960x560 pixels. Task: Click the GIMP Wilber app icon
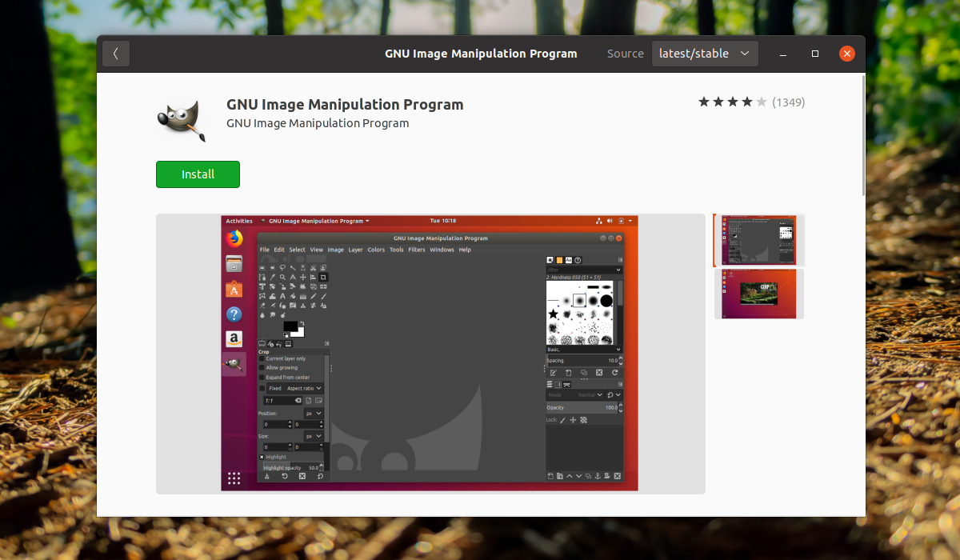tap(182, 121)
